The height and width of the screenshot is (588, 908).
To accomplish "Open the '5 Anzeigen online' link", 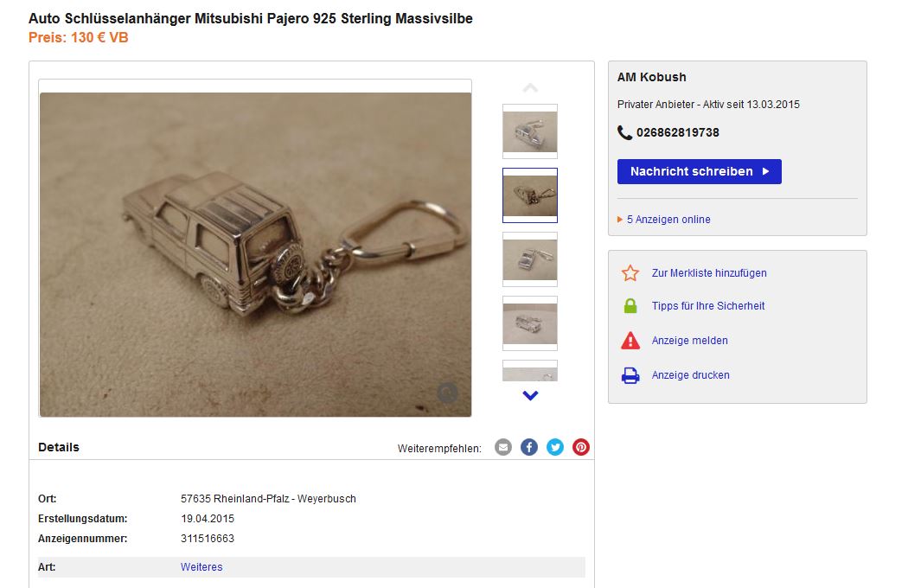I will tap(668, 220).
